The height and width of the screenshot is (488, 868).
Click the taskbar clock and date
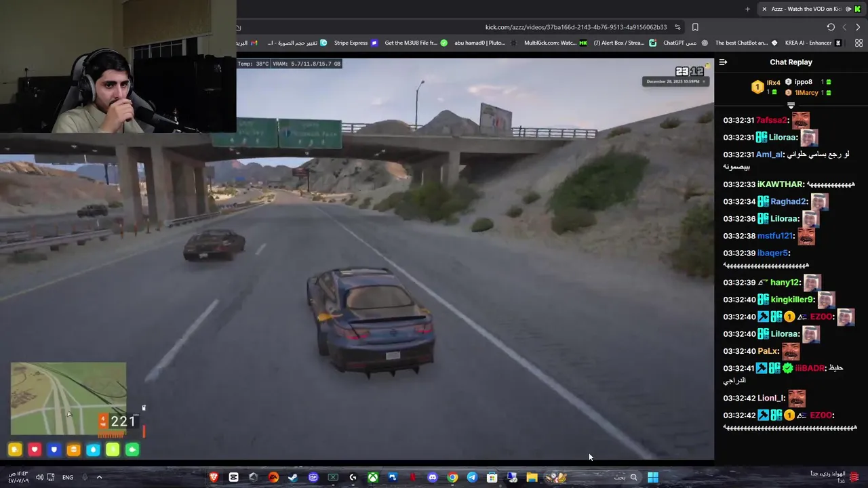coord(18,477)
